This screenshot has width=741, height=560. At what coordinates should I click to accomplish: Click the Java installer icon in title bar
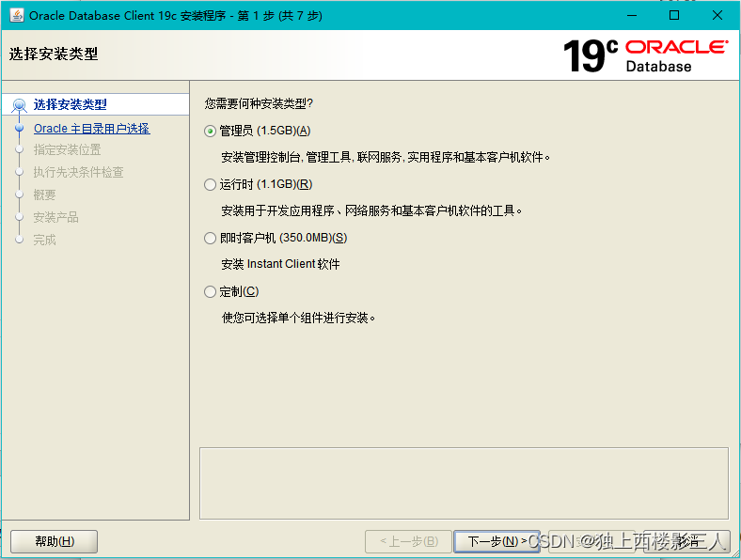(17, 15)
